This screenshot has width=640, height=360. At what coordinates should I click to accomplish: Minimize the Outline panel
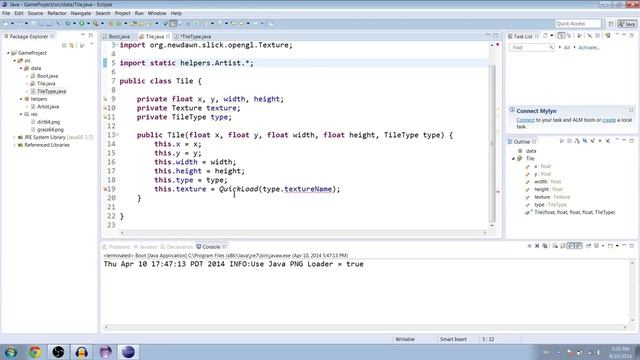point(624,141)
